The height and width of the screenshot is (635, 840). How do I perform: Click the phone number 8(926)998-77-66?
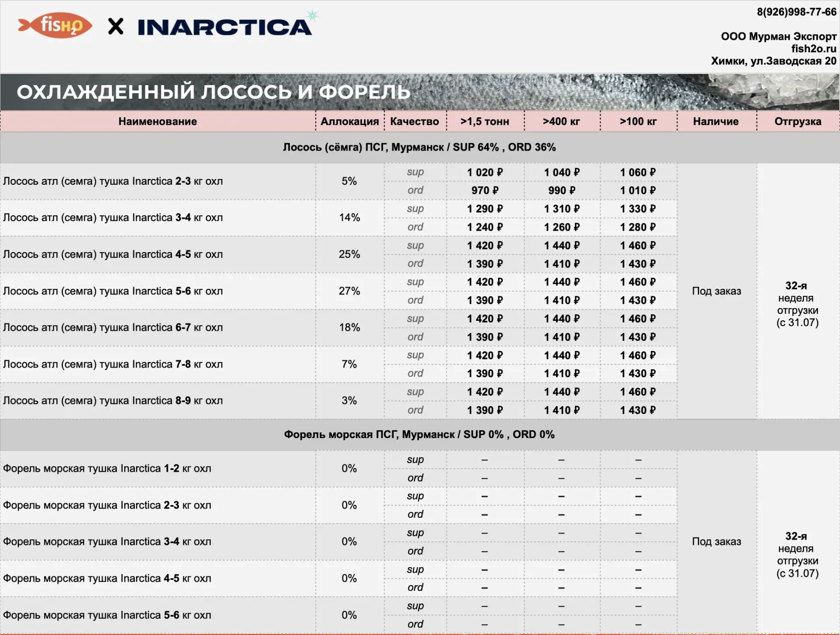796,12
